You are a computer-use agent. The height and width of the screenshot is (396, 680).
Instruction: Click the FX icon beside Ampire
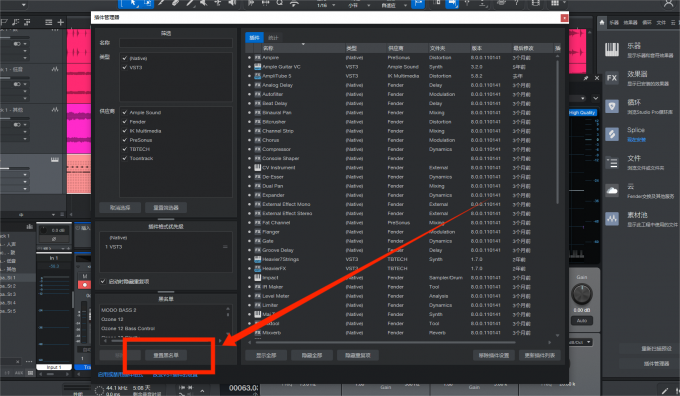tap(258, 58)
